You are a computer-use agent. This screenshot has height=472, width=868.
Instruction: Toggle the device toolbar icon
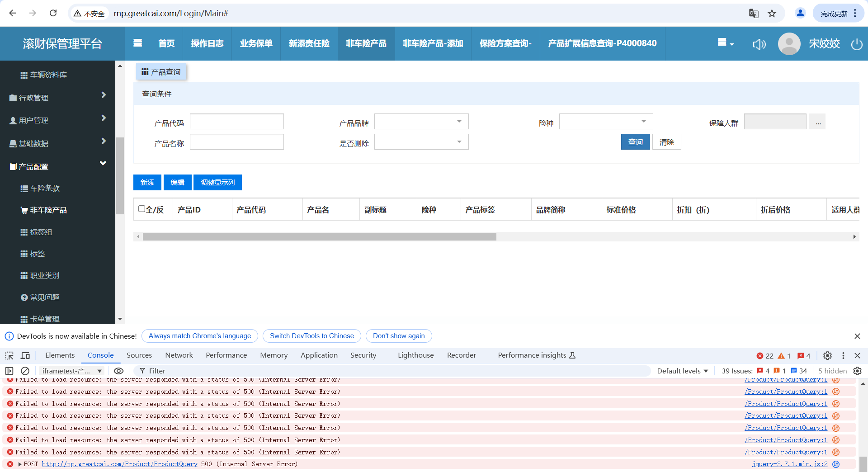(25, 355)
